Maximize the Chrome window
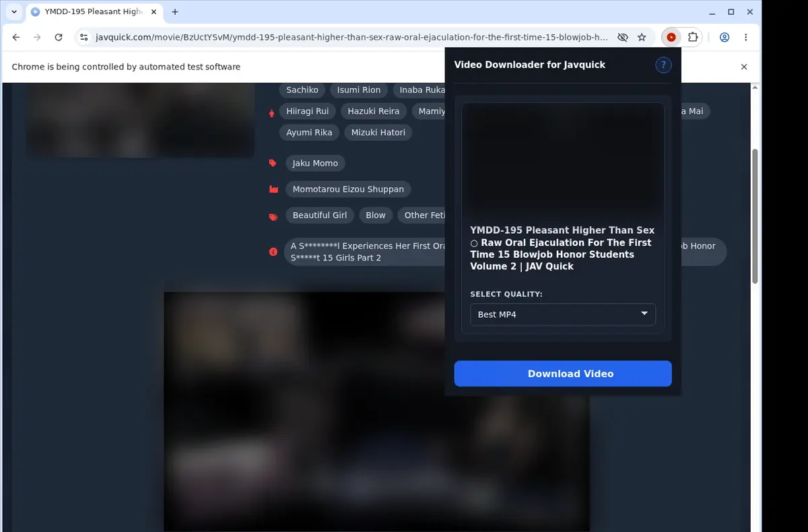 coord(731,11)
